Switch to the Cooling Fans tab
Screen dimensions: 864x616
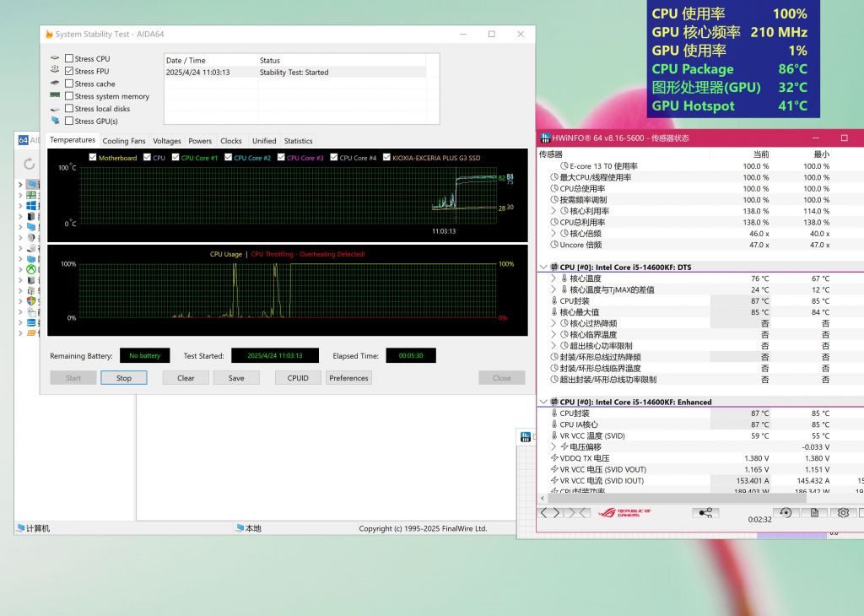pos(124,141)
